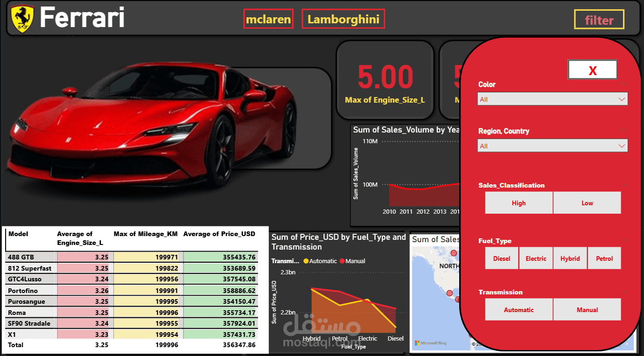
Task: Open the mclaren page button
Action: pyautogui.click(x=268, y=19)
